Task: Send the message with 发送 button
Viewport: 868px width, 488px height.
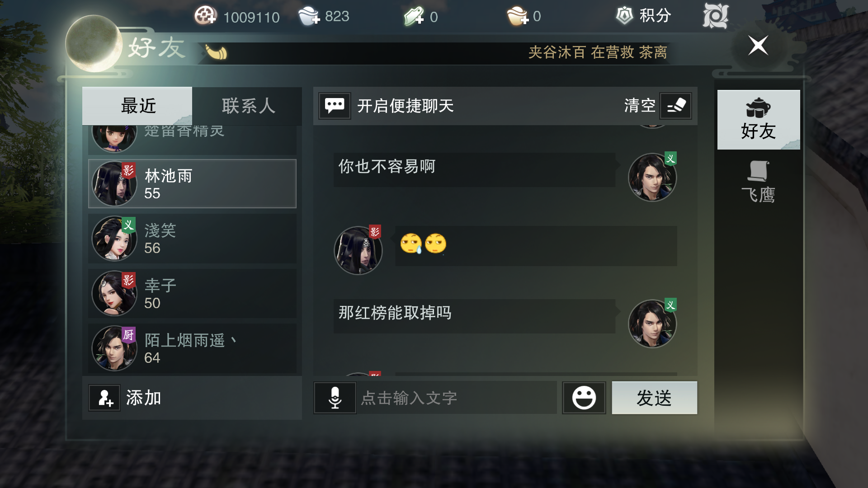Action: 654,398
